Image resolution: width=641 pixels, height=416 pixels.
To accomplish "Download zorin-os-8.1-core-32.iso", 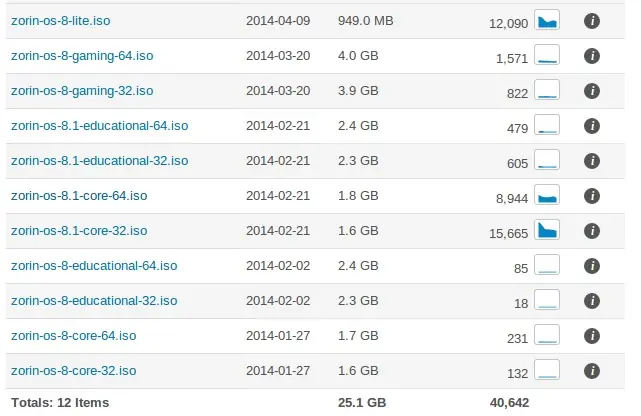I will click(79, 230).
